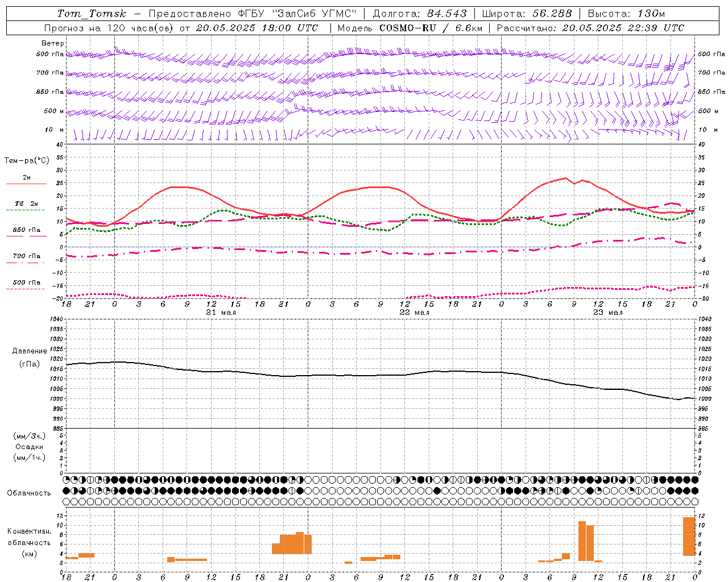728x582 pixels.
Task: Click the '(гПа)' pressure unit label
Action: [x=30, y=364]
